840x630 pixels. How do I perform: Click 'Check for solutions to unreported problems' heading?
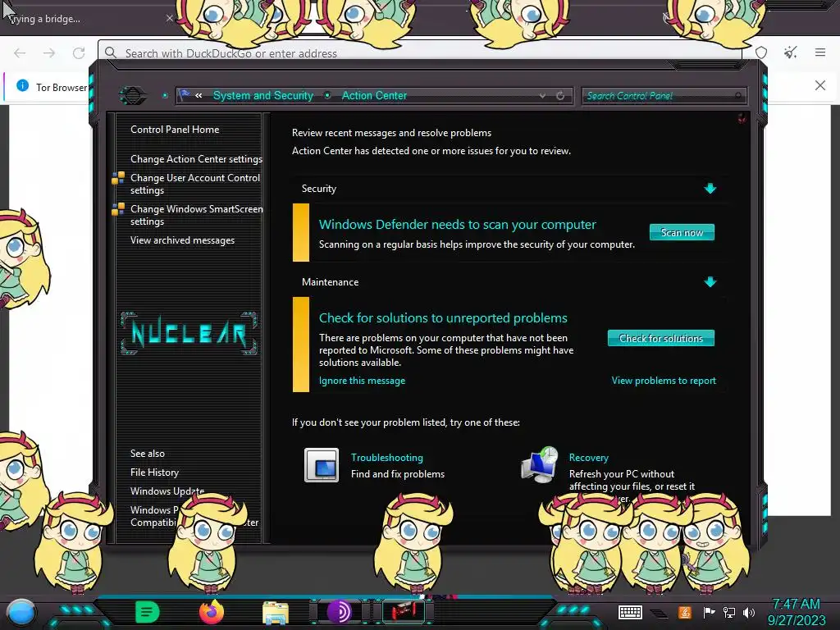point(443,317)
